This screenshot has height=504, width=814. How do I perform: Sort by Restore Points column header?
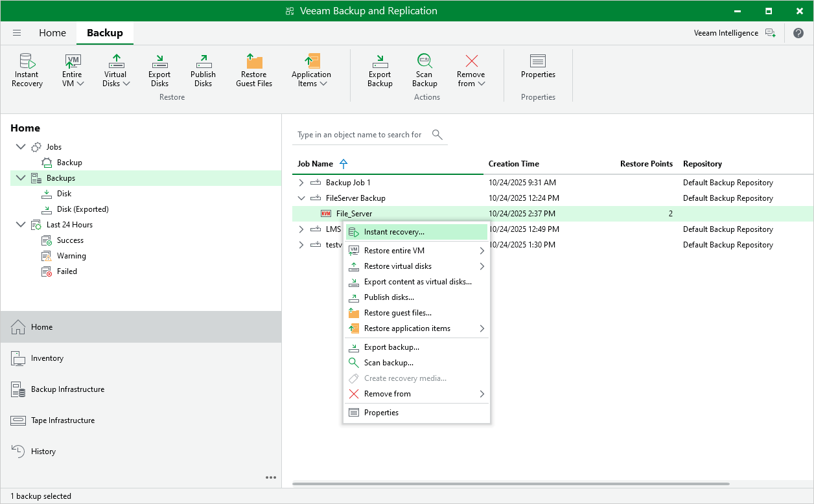click(x=646, y=164)
